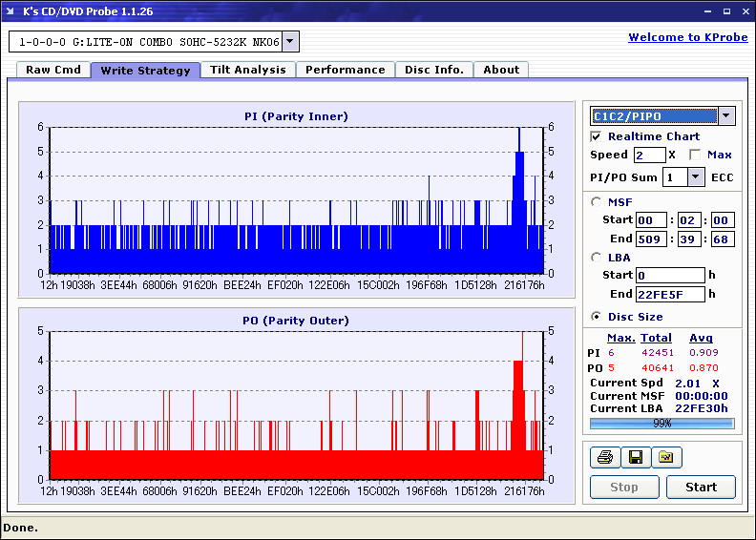756x540 pixels.
Task: Click the 99% scan progress bar
Action: point(661,423)
